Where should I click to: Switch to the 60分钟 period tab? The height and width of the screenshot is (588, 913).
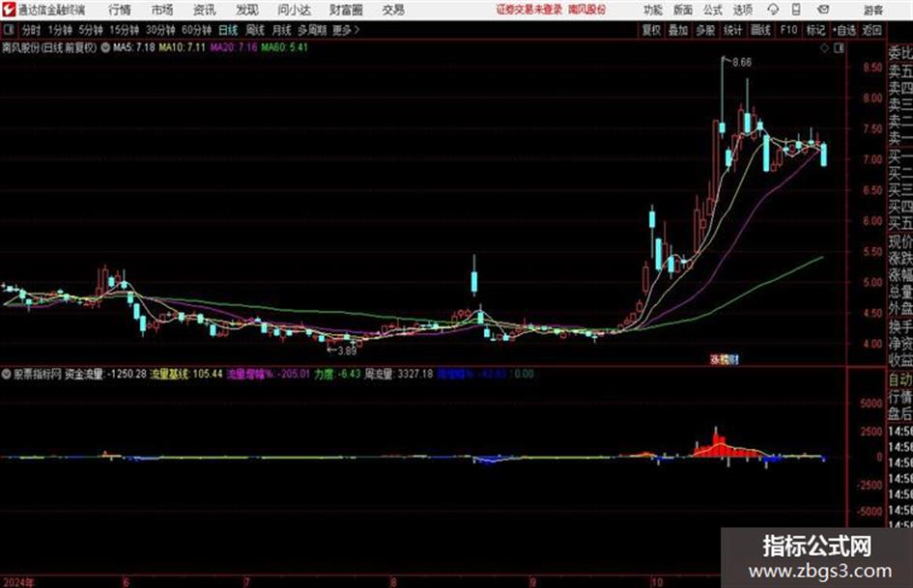coord(196,30)
